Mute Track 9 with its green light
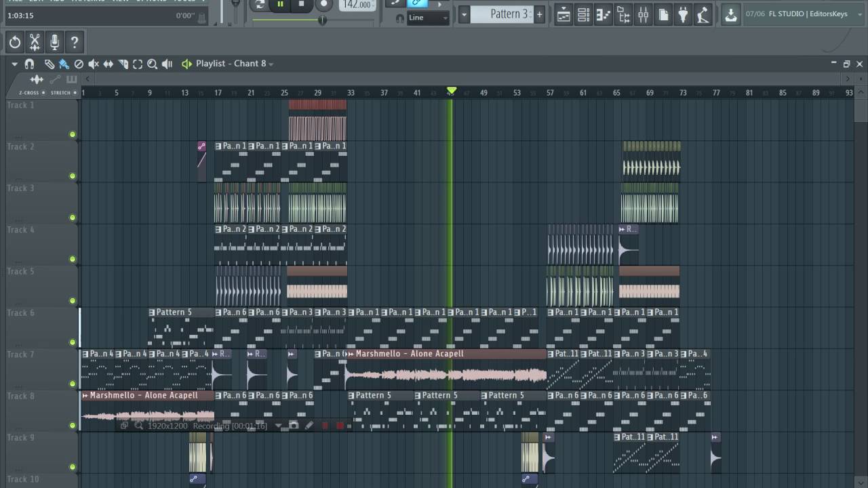This screenshot has width=868, height=488. (73, 467)
